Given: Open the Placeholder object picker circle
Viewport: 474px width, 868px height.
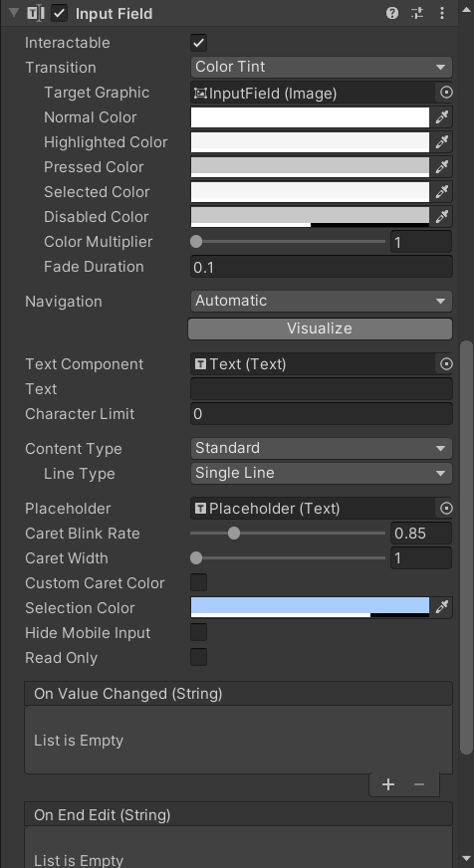Looking at the screenshot, I should pyautogui.click(x=446, y=509).
